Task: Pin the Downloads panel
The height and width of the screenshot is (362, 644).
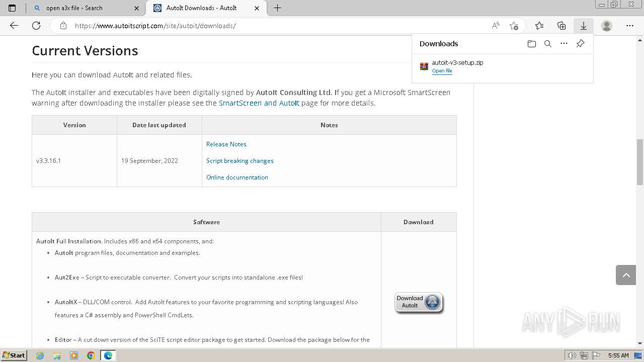Action: tap(580, 44)
